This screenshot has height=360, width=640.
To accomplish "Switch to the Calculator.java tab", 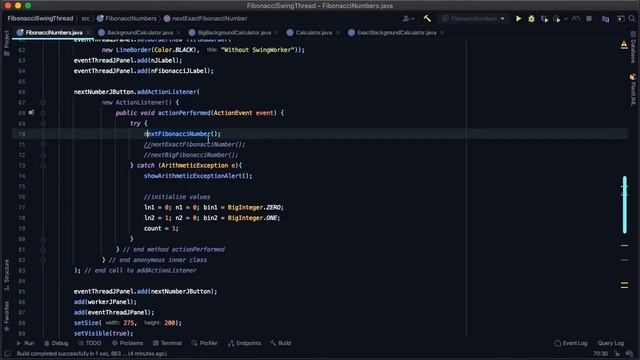I will 313,32.
